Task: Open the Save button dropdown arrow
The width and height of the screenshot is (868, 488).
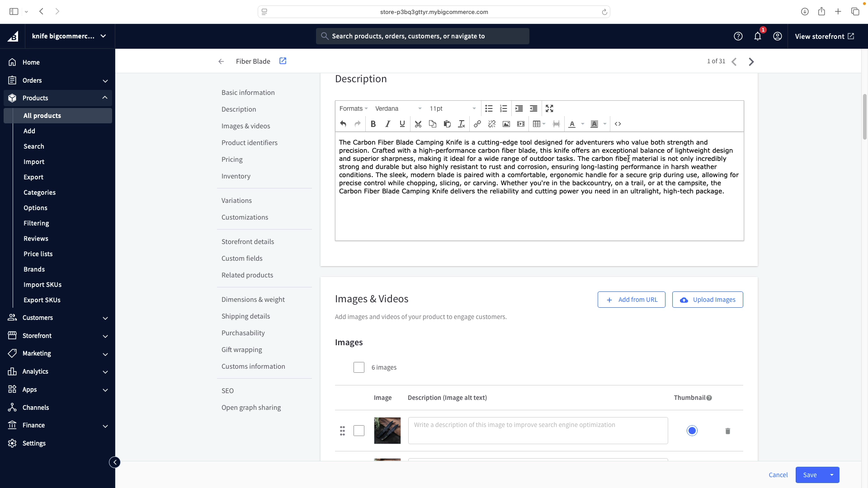Action: 832,475
